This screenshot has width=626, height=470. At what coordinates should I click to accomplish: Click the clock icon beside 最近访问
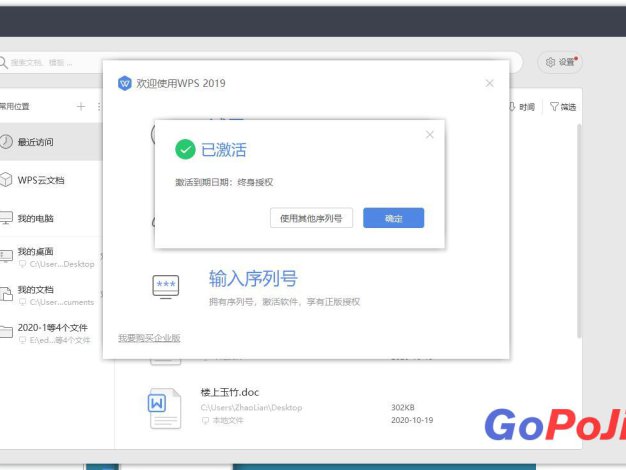tap(6, 142)
